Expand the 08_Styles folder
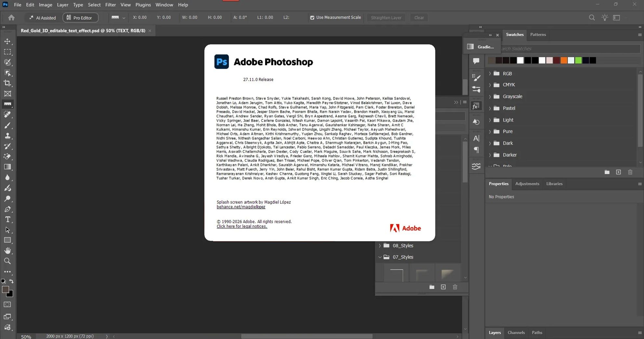This screenshot has height=339, width=644. pos(380,246)
